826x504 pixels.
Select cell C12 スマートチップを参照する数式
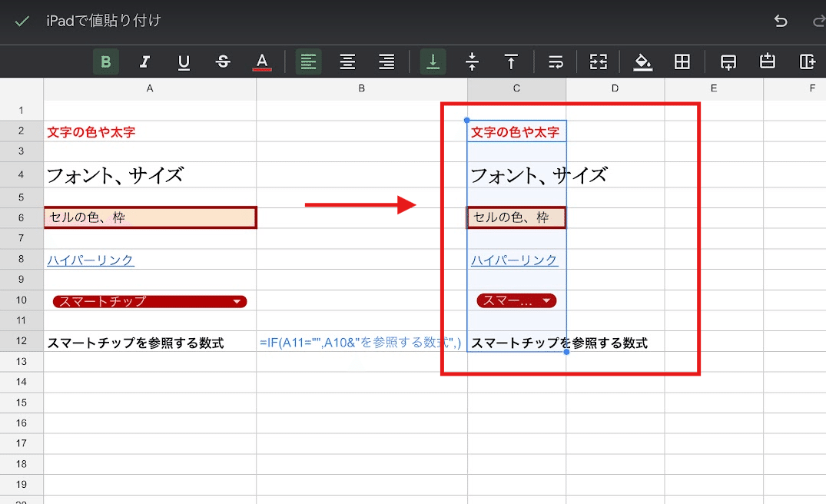[517, 343]
